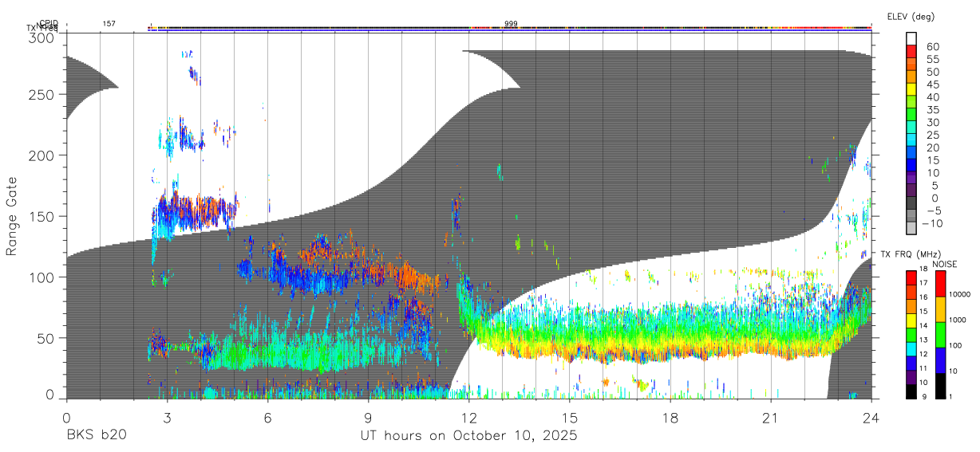The height and width of the screenshot is (452, 980).
Task: Click the '157' CPID label above the plot
Action: click(x=109, y=24)
